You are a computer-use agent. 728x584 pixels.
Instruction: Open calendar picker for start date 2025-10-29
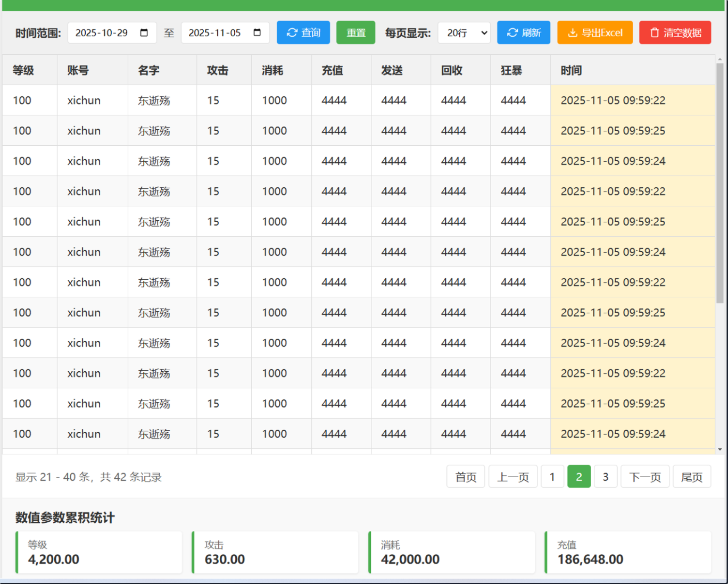pos(144,33)
